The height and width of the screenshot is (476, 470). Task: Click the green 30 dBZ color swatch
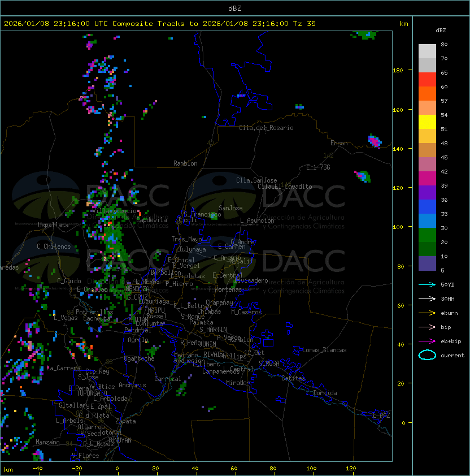point(427,235)
